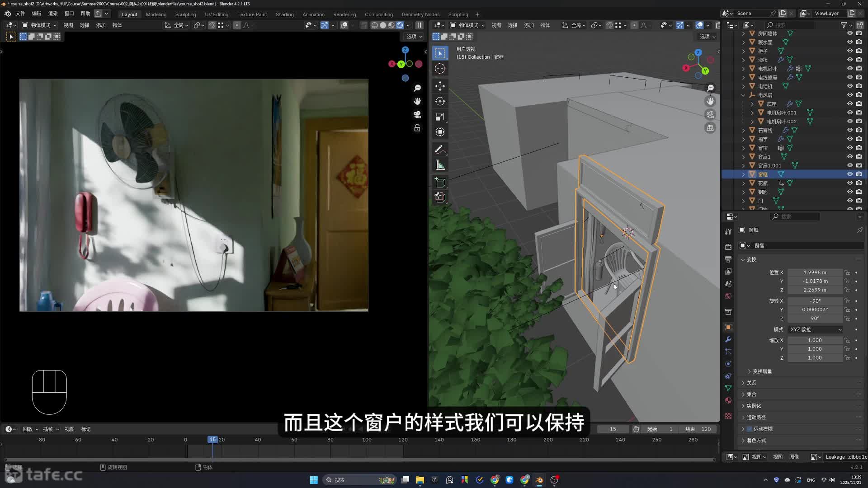Open the Modifiers wrench properties tab
This screenshot has width=868, height=488.
click(x=728, y=339)
